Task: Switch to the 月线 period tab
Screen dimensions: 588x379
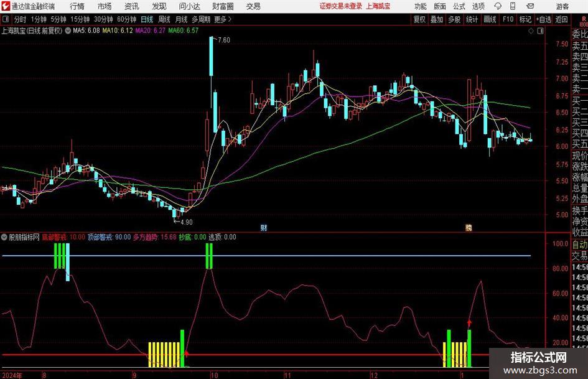Action: 182,19
